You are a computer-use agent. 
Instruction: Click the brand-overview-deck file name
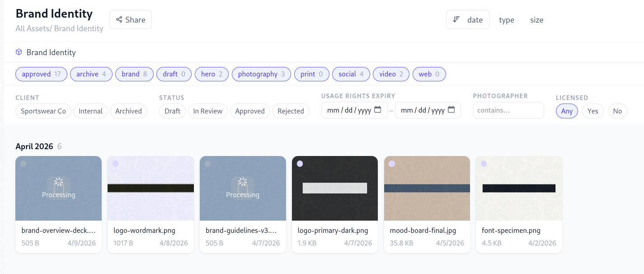(x=59, y=231)
